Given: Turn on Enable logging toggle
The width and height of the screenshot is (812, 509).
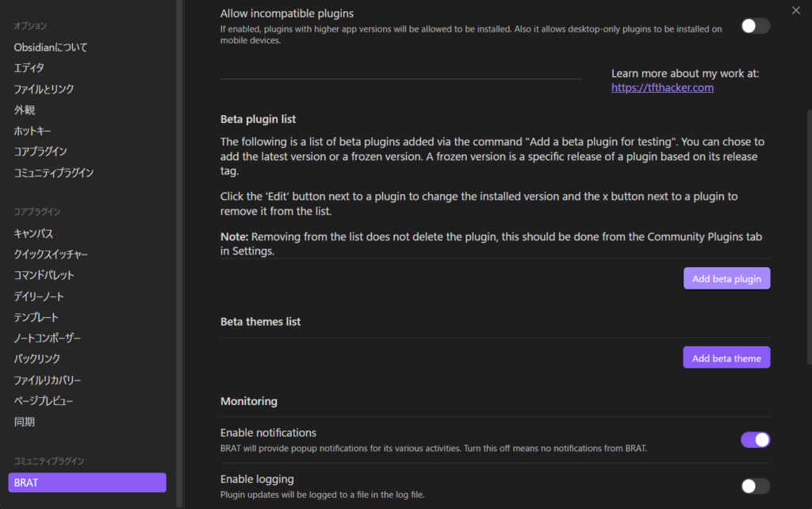Looking at the screenshot, I should (755, 486).
